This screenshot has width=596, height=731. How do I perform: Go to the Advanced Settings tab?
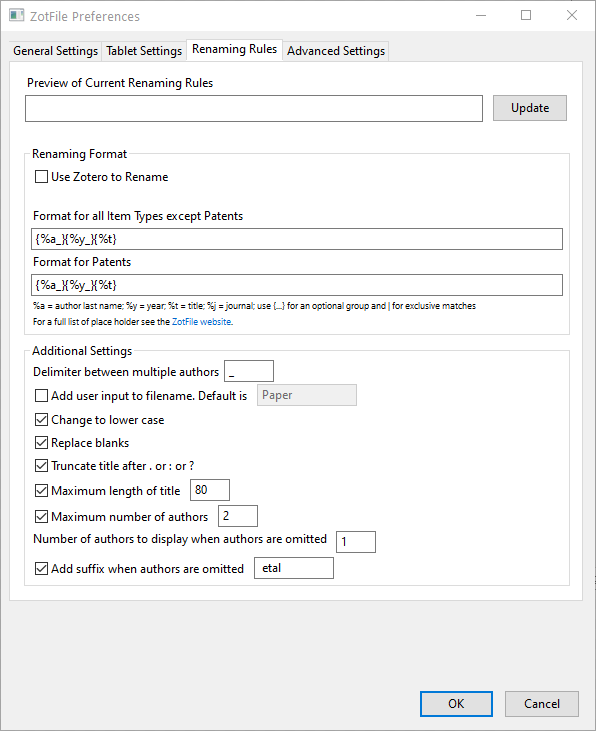tap(336, 51)
